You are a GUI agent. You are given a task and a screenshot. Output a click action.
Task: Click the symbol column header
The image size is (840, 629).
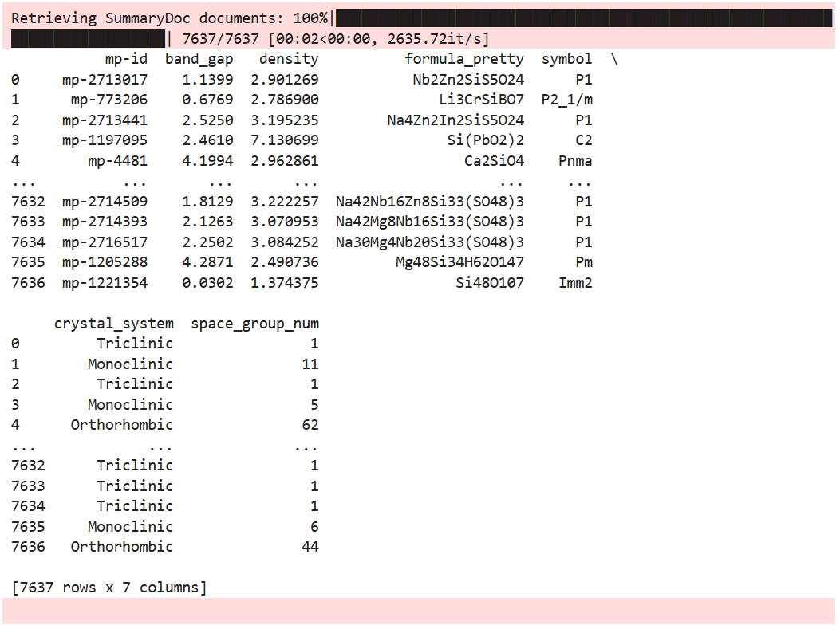[567, 58]
